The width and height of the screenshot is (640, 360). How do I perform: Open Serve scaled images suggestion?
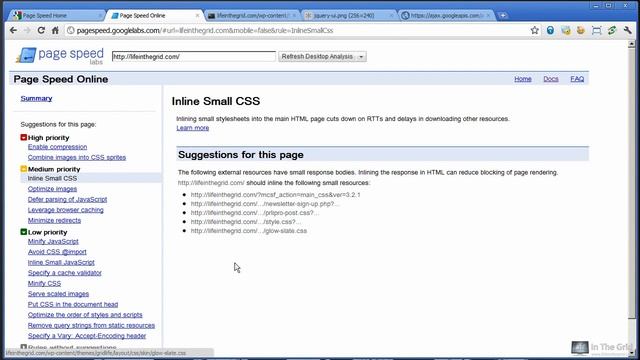click(x=58, y=294)
